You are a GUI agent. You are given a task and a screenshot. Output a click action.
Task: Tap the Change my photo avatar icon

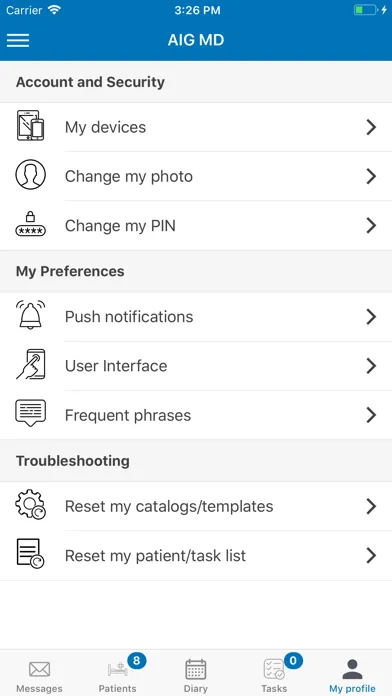point(30,175)
